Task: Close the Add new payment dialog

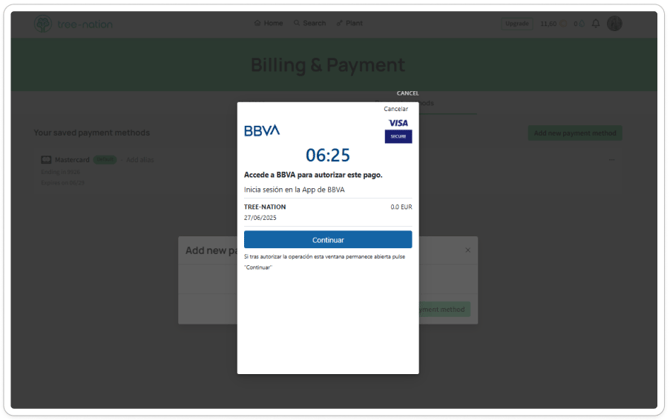Action: tap(468, 250)
